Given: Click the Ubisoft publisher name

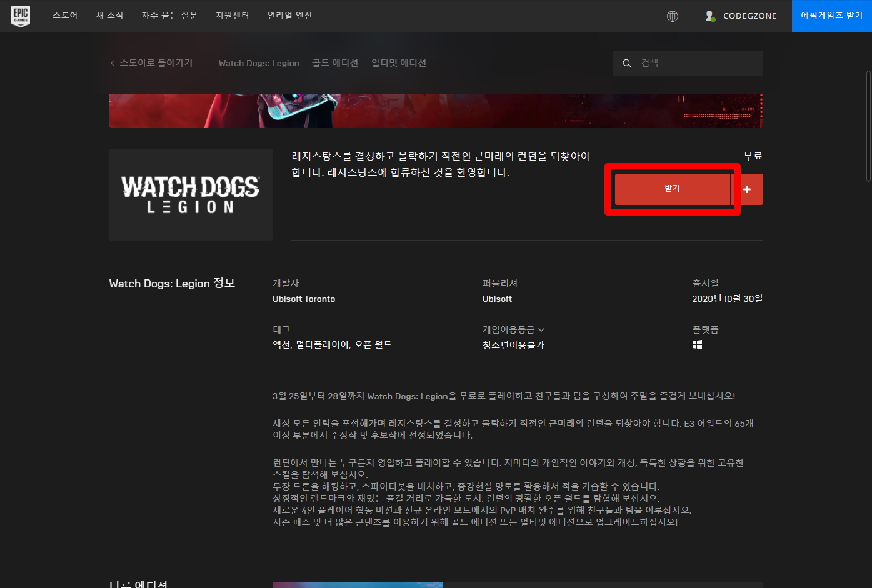Looking at the screenshot, I should 497,299.
